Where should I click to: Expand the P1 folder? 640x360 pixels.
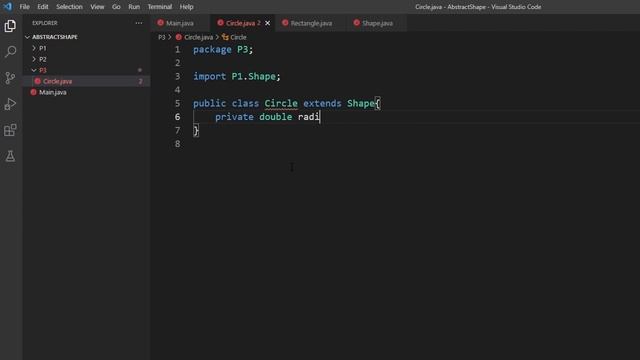coord(34,48)
